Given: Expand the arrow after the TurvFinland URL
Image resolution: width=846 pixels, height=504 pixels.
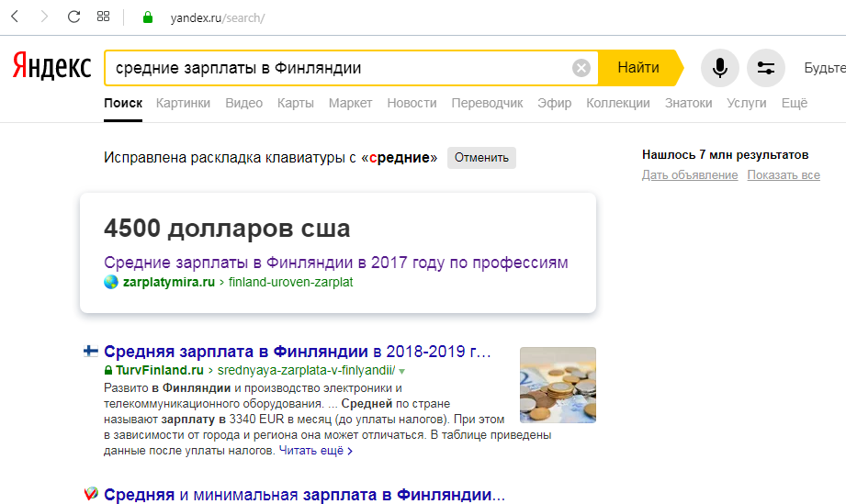Looking at the screenshot, I should click(402, 371).
